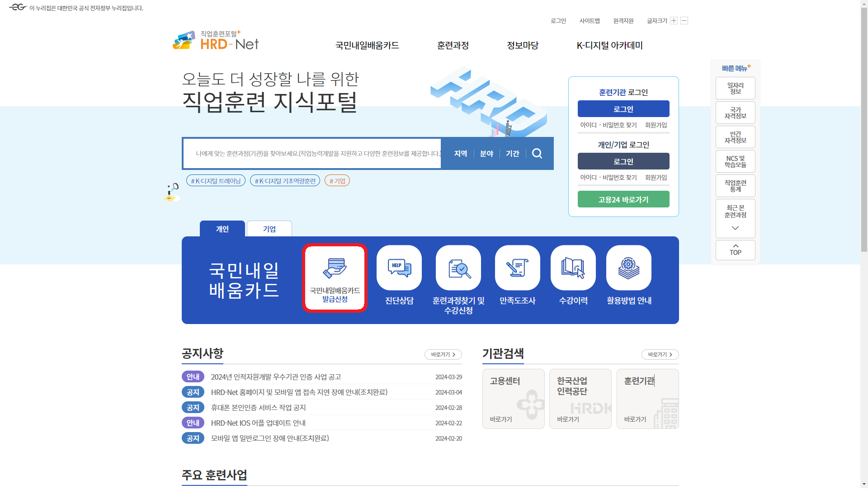The image size is (868, 489).
Task: Open the 진단상담 help chat icon
Action: tap(399, 268)
